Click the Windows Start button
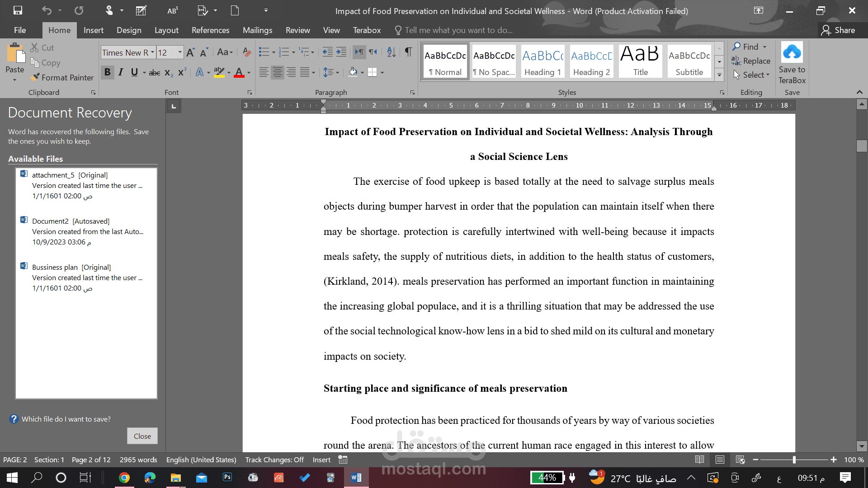 12,478
